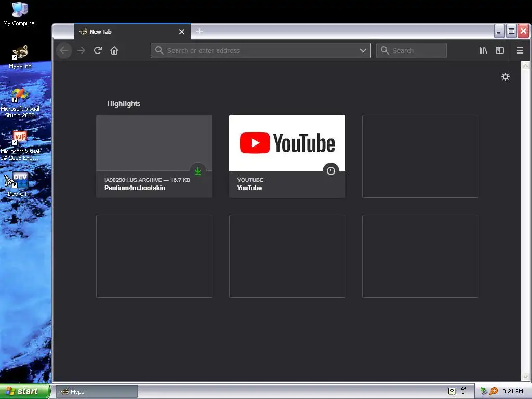The width and height of the screenshot is (532, 399).
Task: Open the Library bookshelf icon
Action: (483, 50)
